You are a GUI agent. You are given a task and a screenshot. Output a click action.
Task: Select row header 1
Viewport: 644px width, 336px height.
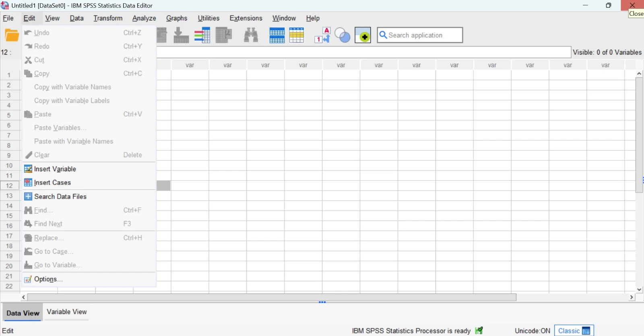9,75
